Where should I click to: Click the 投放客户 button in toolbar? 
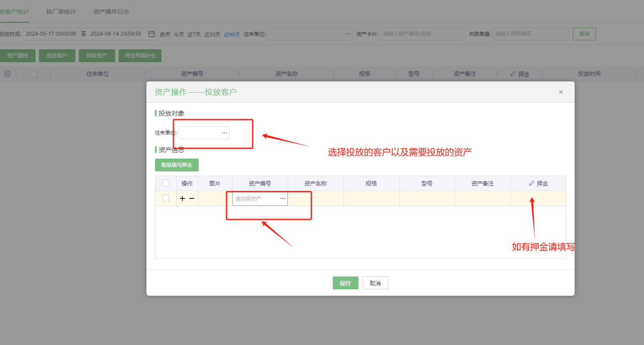click(x=57, y=56)
